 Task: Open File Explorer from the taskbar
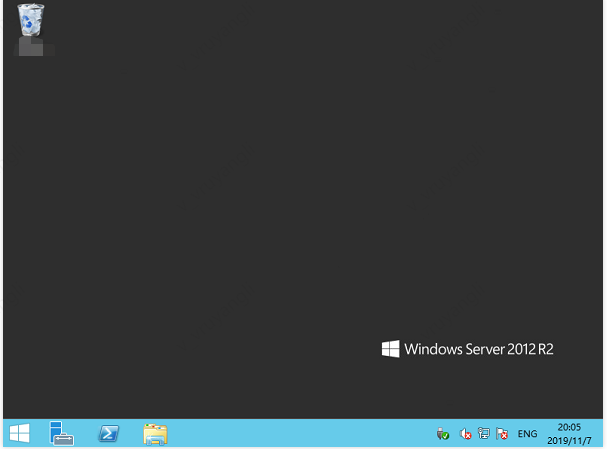[x=155, y=434]
